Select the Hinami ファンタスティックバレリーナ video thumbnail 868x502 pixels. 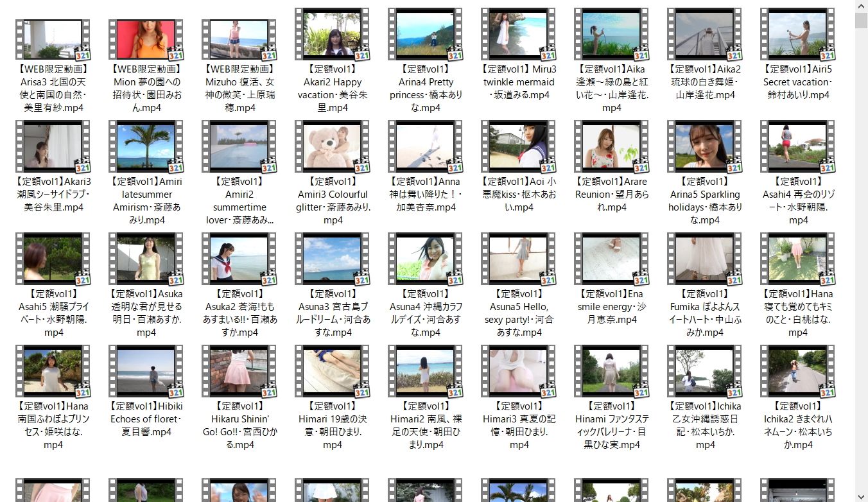tap(611, 371)
